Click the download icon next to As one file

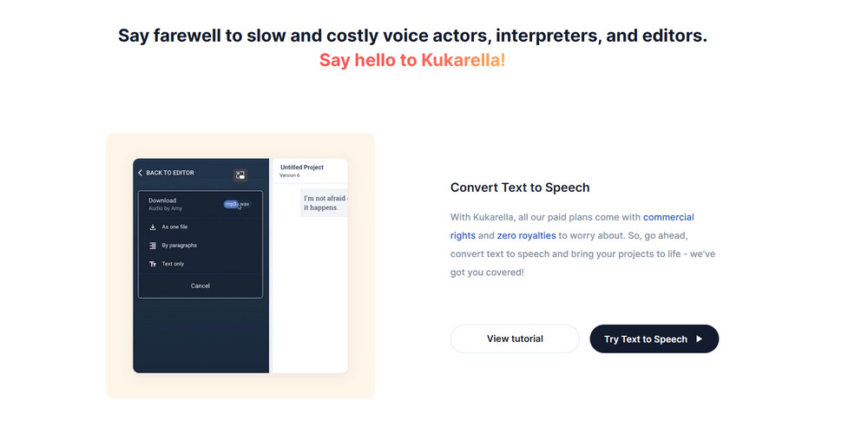tap(153, 227)
